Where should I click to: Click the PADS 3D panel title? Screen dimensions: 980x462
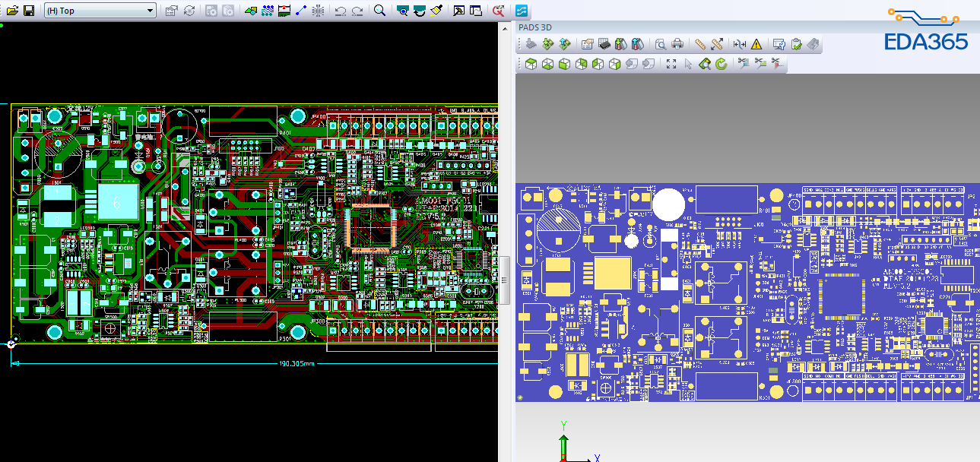click(x=535, y=27)
